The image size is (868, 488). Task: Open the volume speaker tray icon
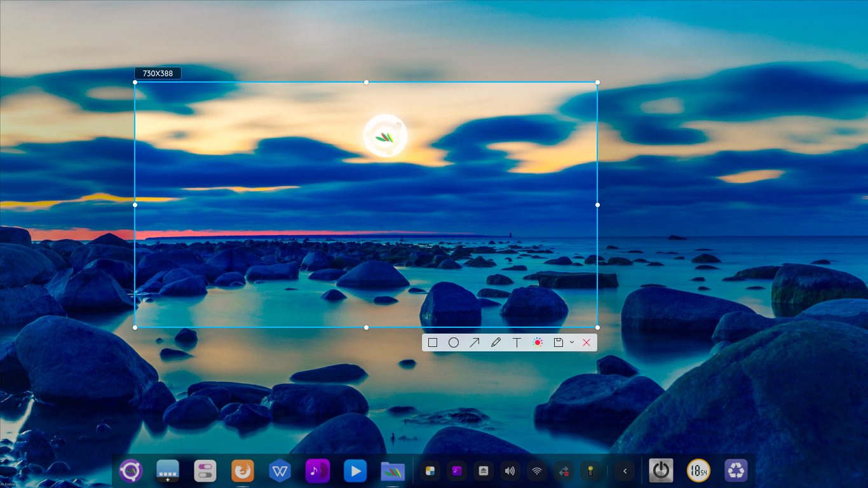[510, 471]
